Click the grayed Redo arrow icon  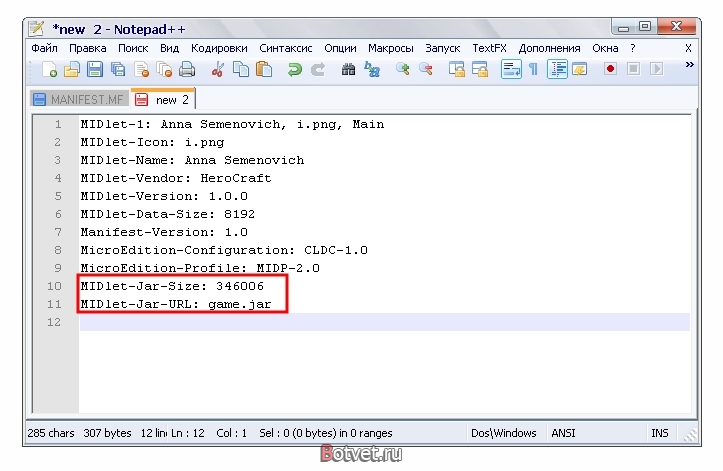coord(318,70)
